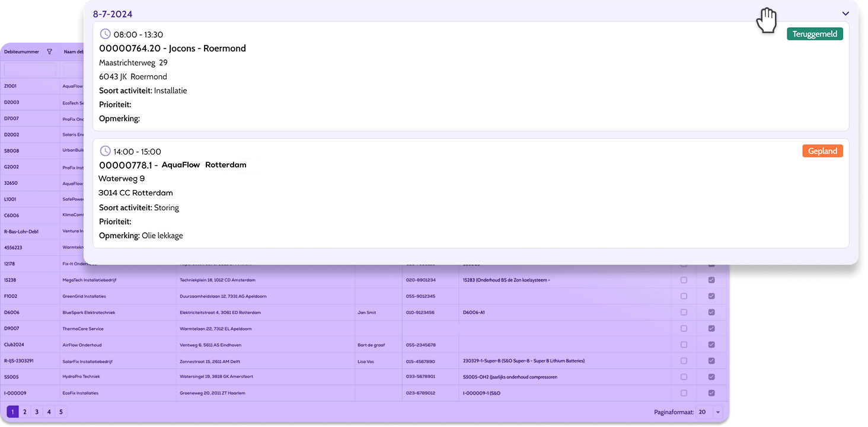This screenshot has width=868, height=427.
Task: Select page 3 in the pagination
Action: pyautogui.click(x=37, y=412)
